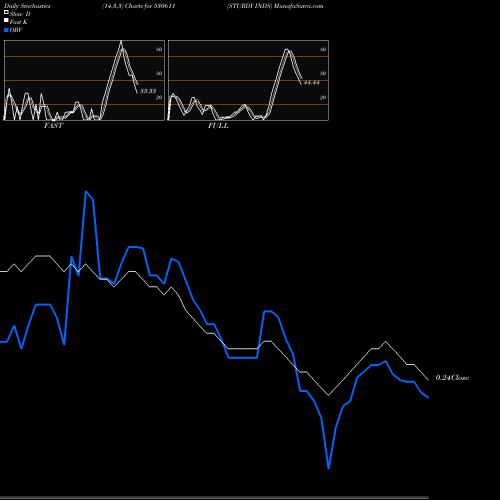Click the 50 axis label in the FULL chart
500x500 pixels.
pyautogui.click(x=323, y=73)
